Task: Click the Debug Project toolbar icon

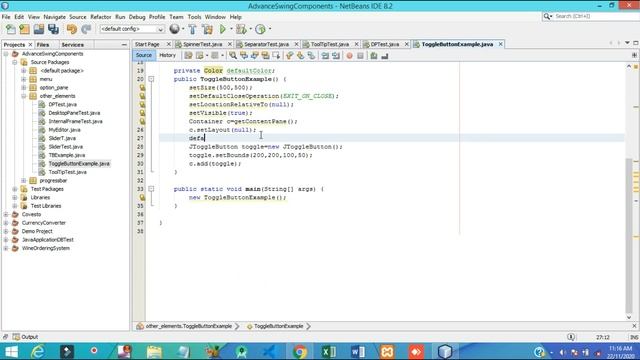Action: pos(241,29)
